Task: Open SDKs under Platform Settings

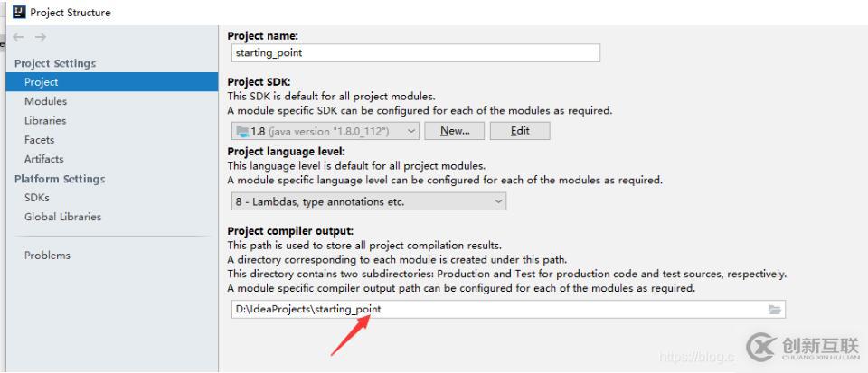Action: coord(36,197)
